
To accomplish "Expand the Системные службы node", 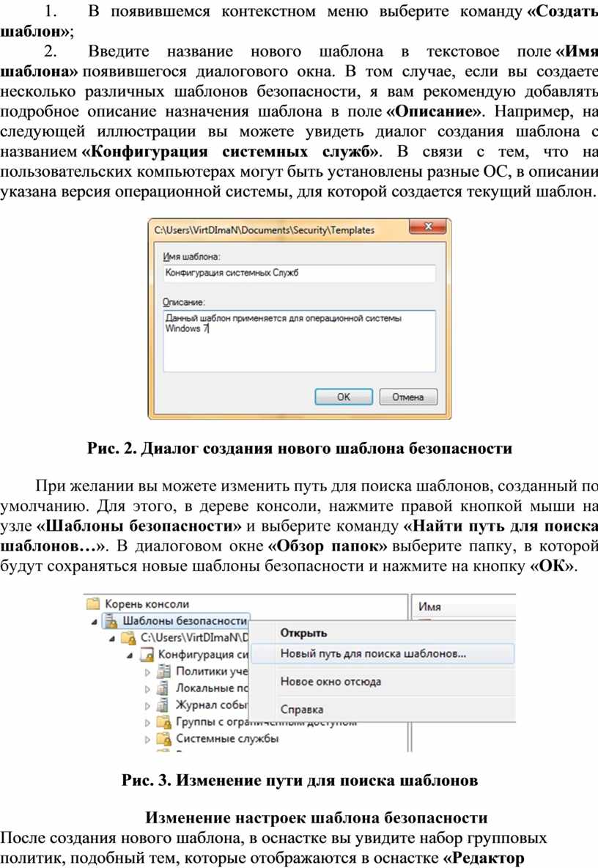I will [148, 739].
